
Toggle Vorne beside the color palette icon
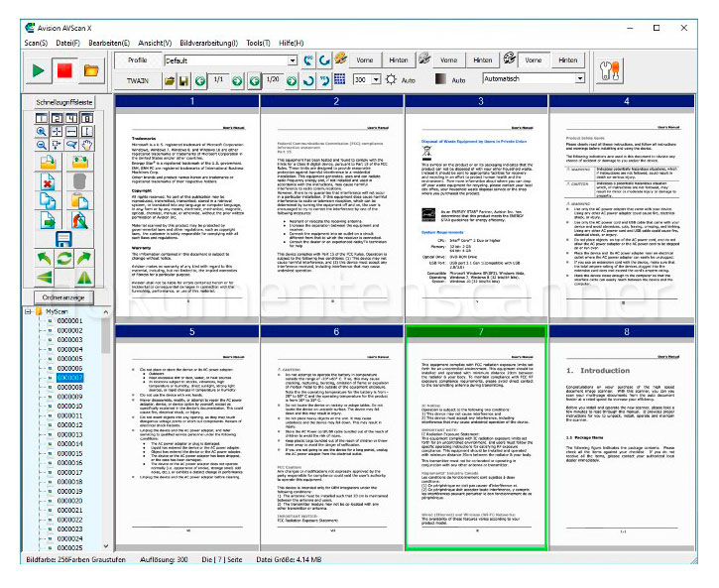(365, 60)
